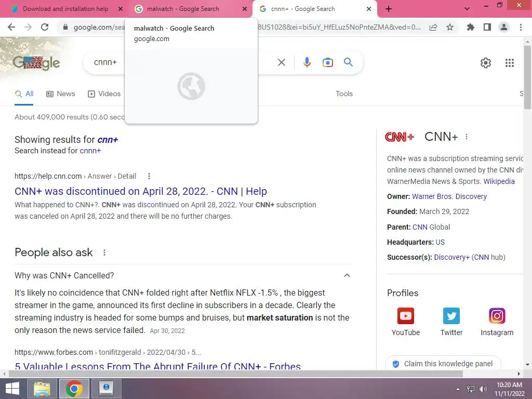
Task: Click the corrected cnn+ suggestion link
Action: [108, 139]
